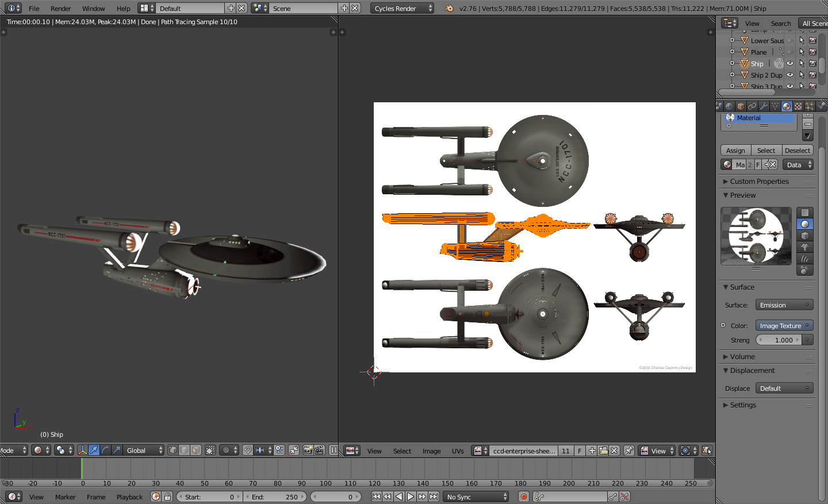The width and height of the screenshot is (828, 504).
Task: Open the Material properties tab
Action: [787, 106]
